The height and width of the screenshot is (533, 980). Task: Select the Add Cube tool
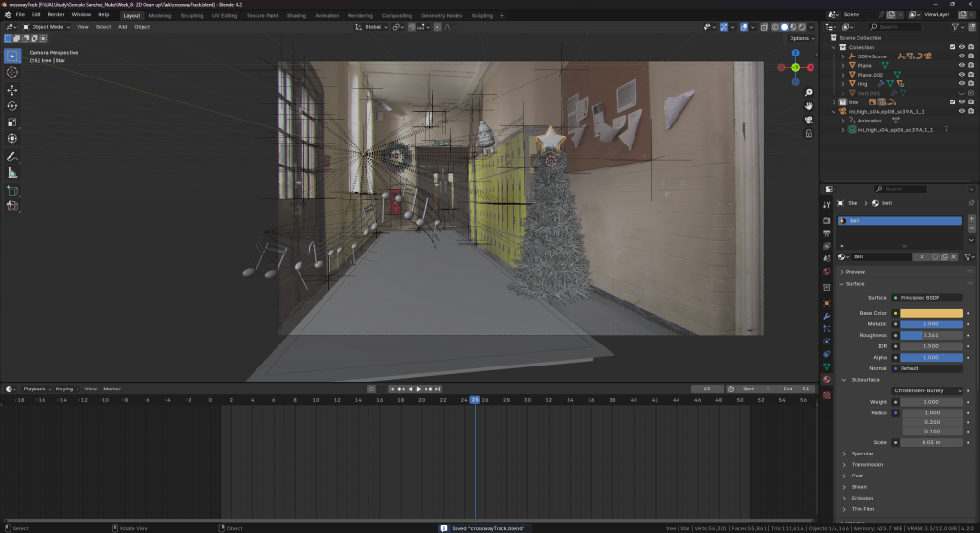pyautogui.click(x=11, y=190)
